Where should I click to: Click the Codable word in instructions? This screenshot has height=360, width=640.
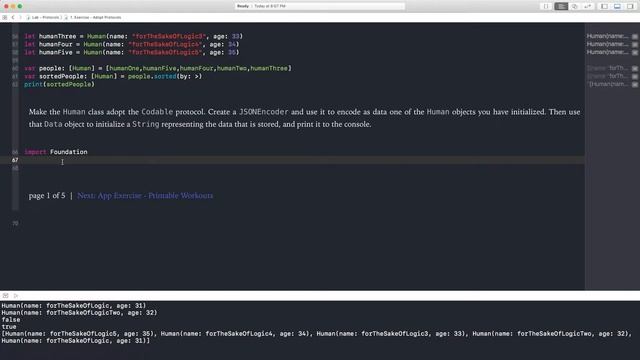click(x=157, y=112)
